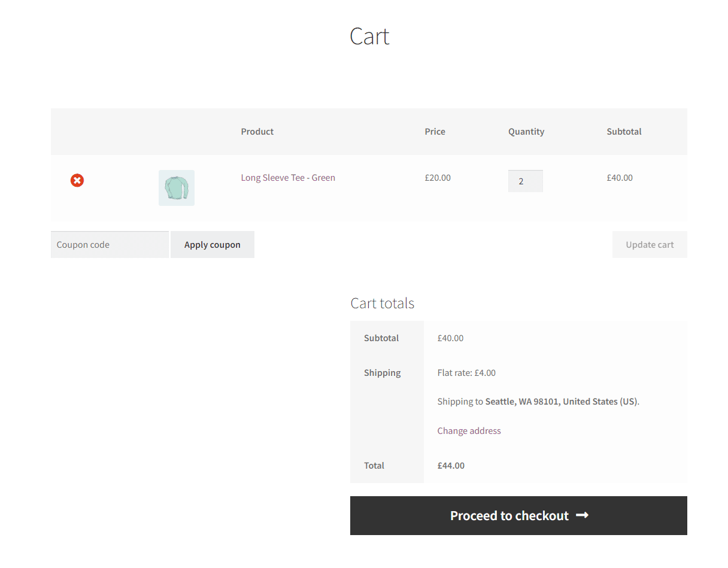Viewport: 728px width, 568px height.
Task: Open the Long Sleeve Tee - Green product link
Action: (288, 178)
